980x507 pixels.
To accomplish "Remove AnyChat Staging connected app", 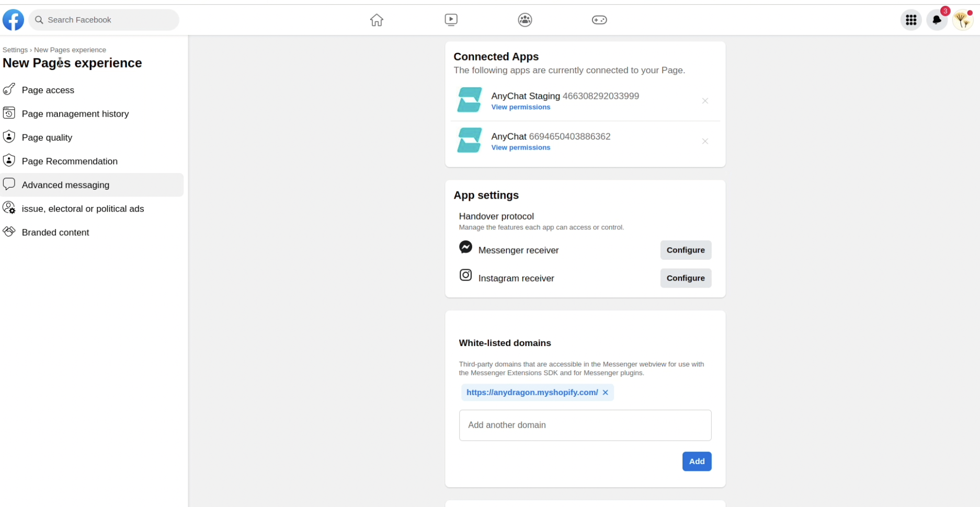I will click(x=705, y=101).
